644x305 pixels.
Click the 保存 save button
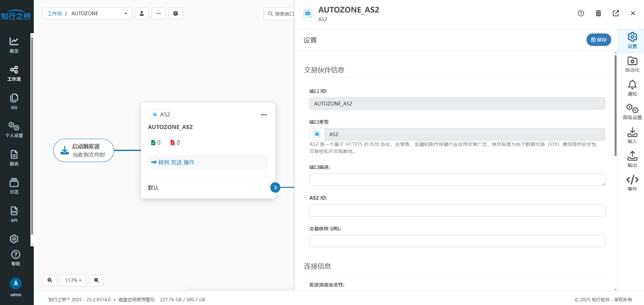click(x=598, y=40)
